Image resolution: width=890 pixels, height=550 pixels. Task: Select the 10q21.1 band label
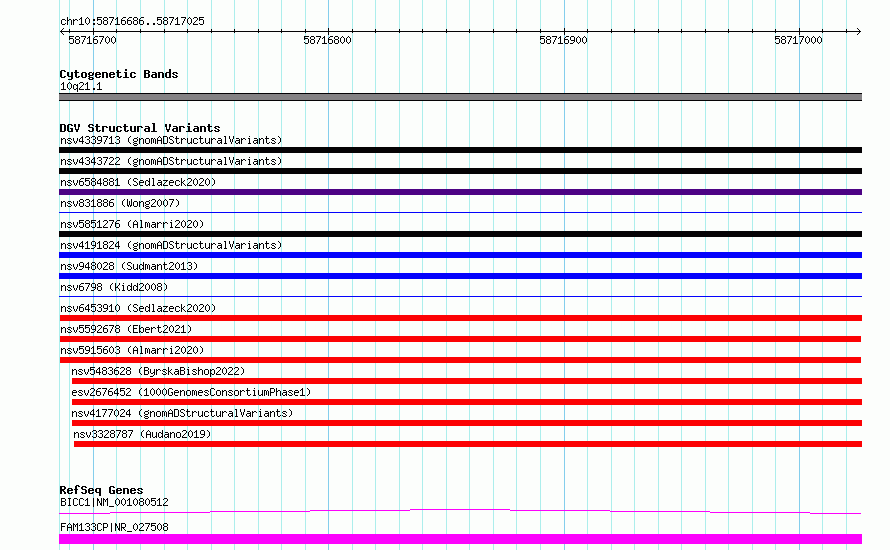81,86
